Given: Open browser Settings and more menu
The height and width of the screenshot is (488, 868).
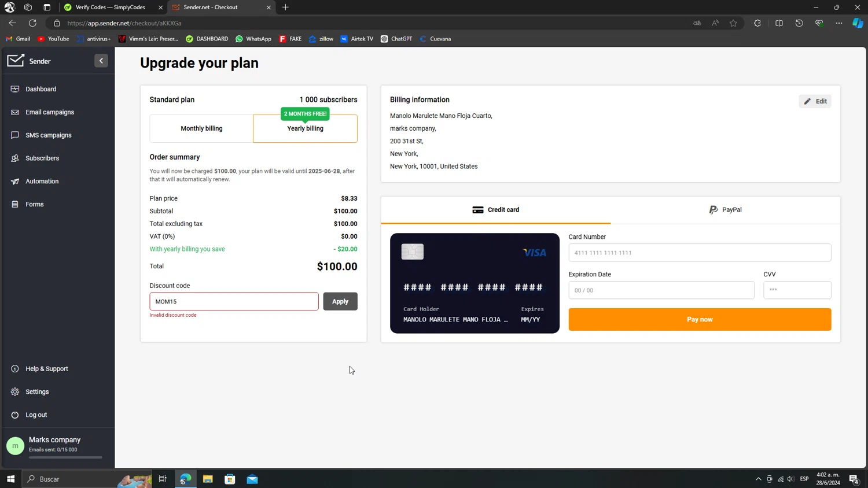Looking at the screenshot, I should pos(839,23).
